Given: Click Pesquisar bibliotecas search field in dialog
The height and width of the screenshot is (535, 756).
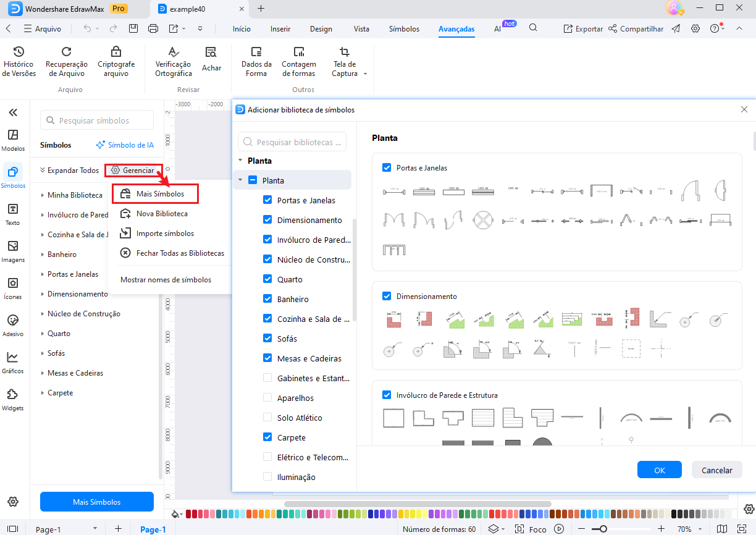Looking at the screenshot, I should click(292, 141).
